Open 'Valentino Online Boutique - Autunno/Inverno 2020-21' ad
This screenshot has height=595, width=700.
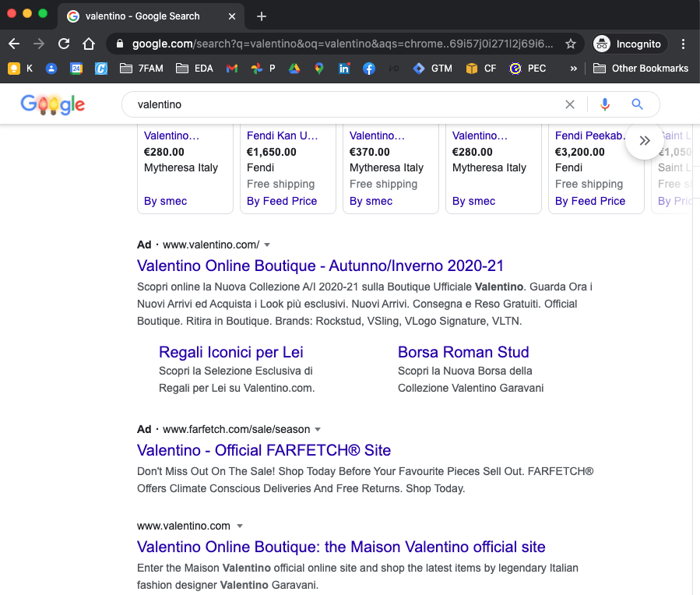coord(320,266)
